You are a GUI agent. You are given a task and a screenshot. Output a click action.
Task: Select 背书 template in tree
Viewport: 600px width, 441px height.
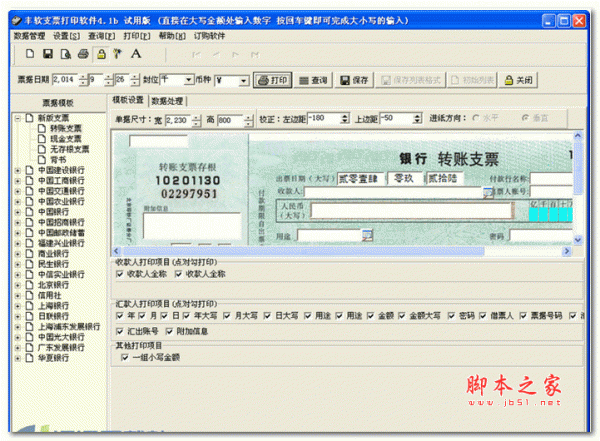click(58, 160)
